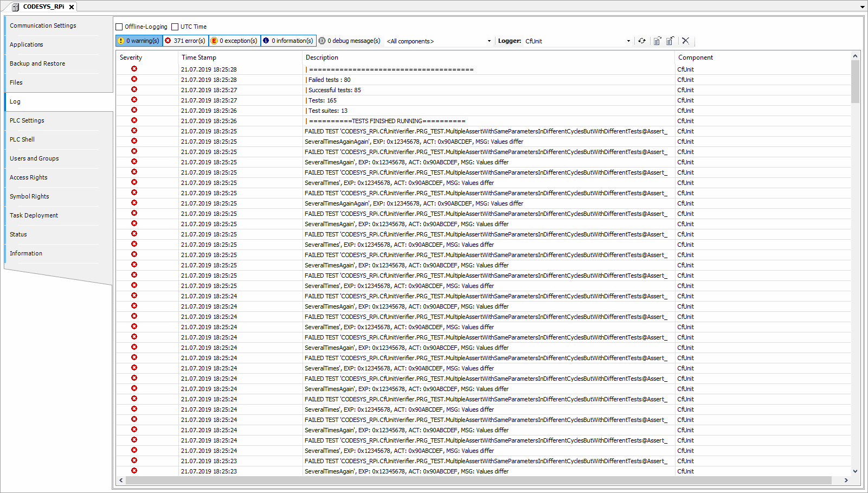
Task: Click the vertical scrollbar thumb
Action: (856, 81)
